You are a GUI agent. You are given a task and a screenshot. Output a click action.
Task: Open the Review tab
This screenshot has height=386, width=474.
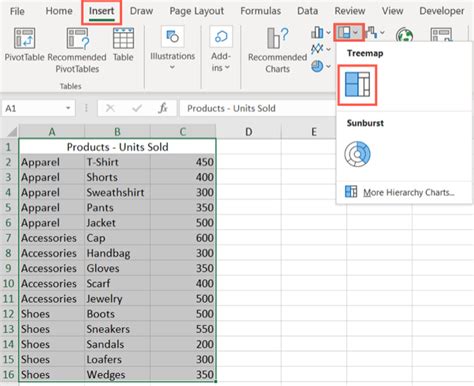pos(350,11)
